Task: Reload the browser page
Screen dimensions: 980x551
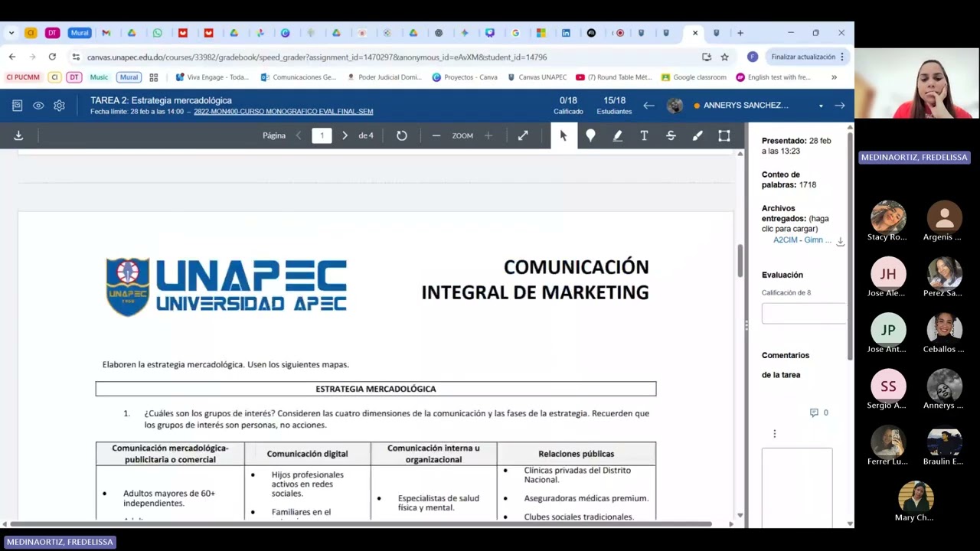Action: (x=52, y=57)
